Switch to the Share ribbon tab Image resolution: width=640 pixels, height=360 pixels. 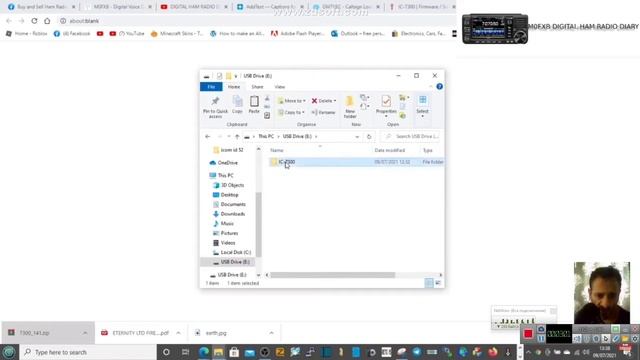[257, 87]
